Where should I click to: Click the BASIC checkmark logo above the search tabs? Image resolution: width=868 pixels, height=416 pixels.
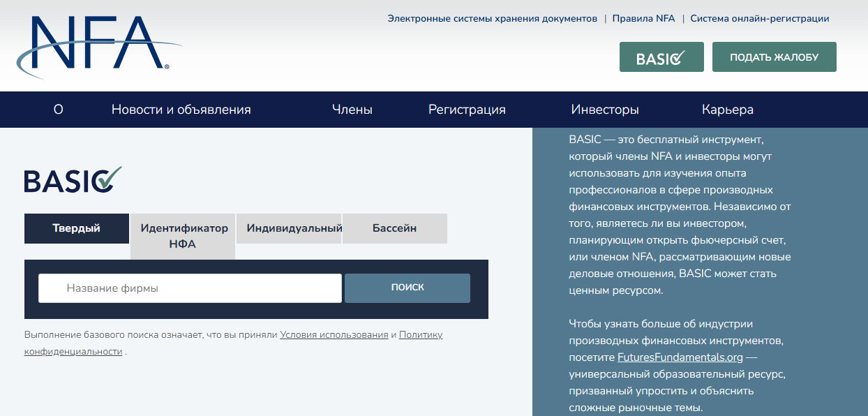[x=73, y=179]
